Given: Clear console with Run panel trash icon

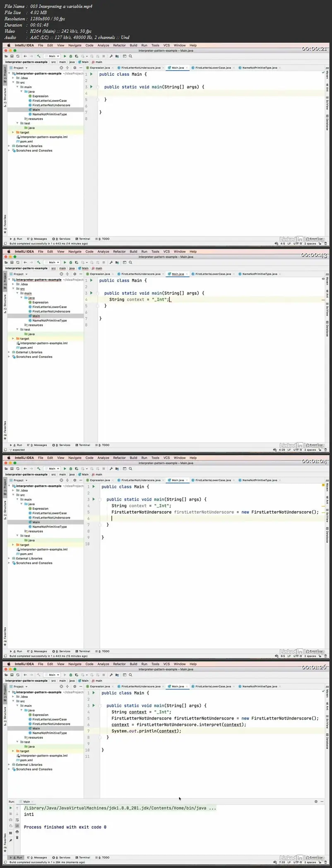Looking at the screenshot, I should click(x=17, y=837).
